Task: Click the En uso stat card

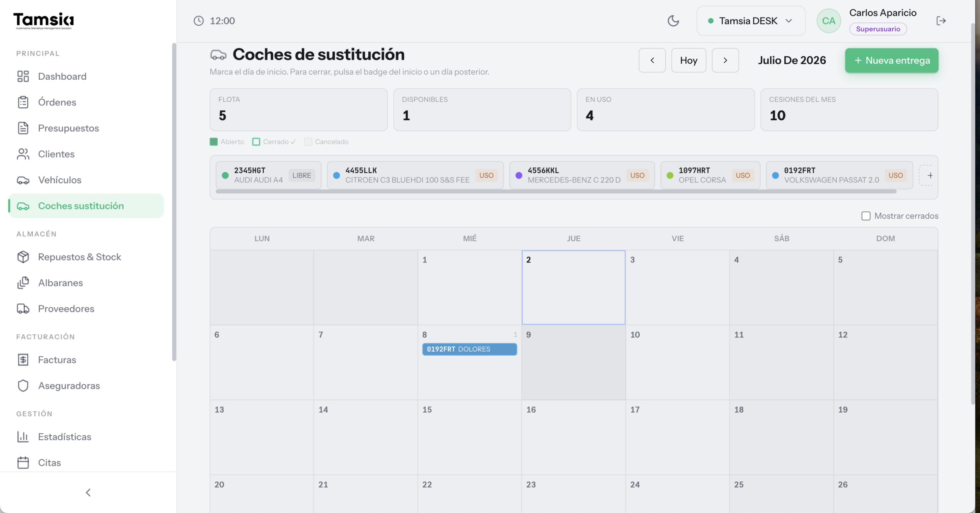Action: point(666,110)
